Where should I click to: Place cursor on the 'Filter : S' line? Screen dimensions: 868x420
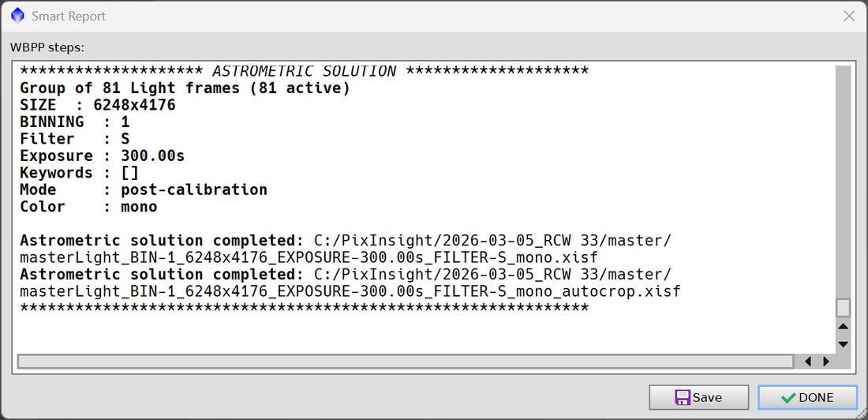pyautogui.click(x=75, y=139)
